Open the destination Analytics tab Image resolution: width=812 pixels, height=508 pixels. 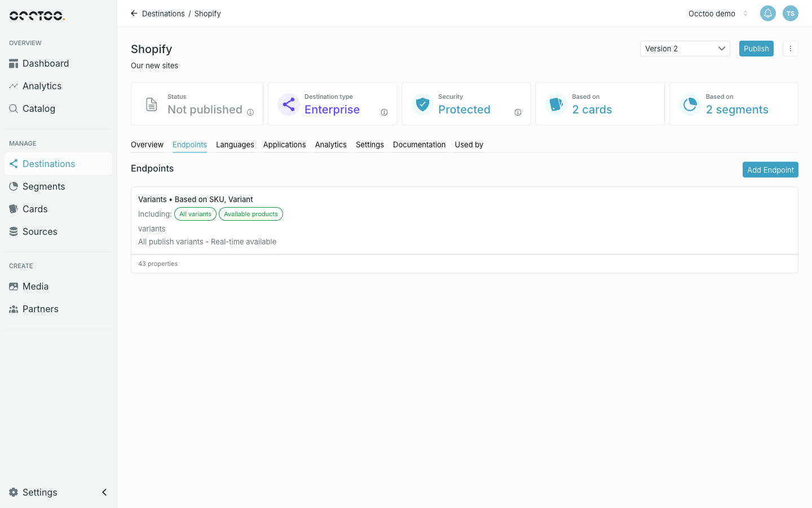(x=331, y=145)
